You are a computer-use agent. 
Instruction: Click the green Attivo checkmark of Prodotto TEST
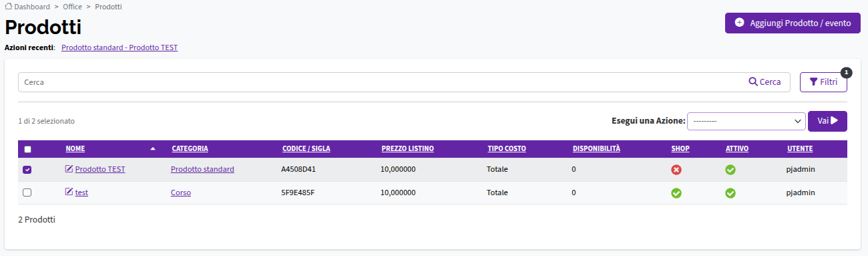tap(730, 170)
